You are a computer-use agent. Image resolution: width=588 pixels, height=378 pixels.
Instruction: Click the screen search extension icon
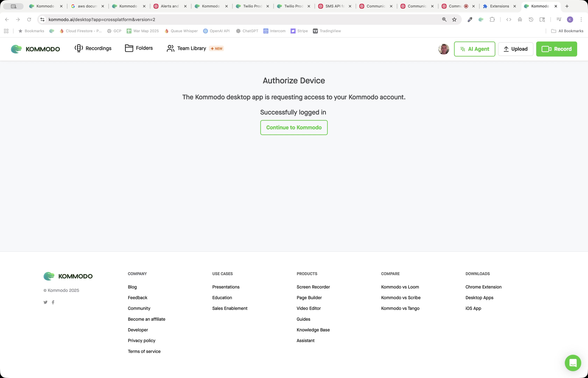tap(542, 19)
